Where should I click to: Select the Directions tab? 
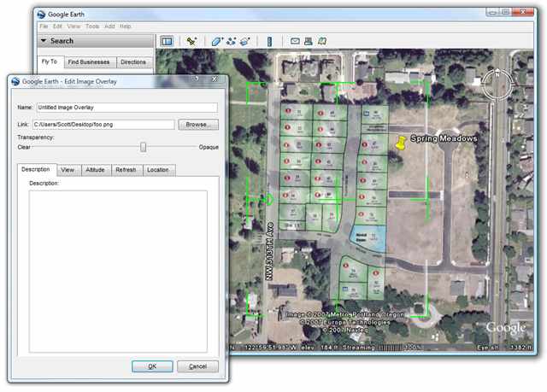[133, 62]
